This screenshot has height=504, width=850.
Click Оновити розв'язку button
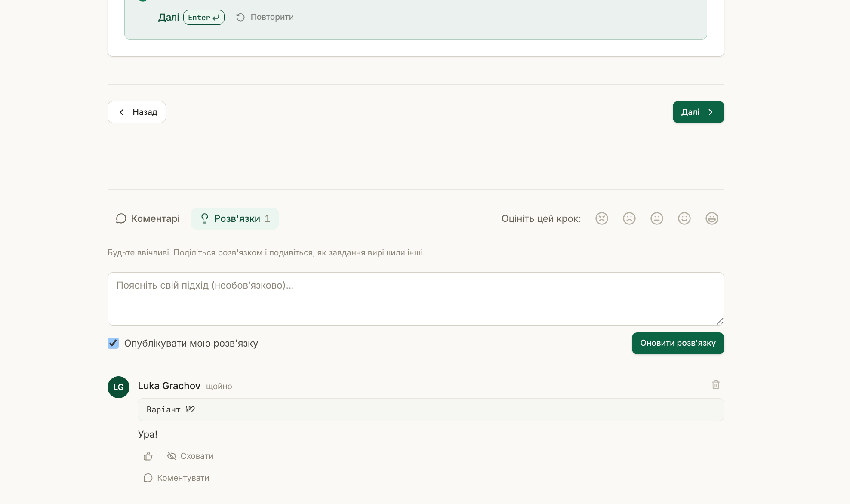[x=678, y=343]
